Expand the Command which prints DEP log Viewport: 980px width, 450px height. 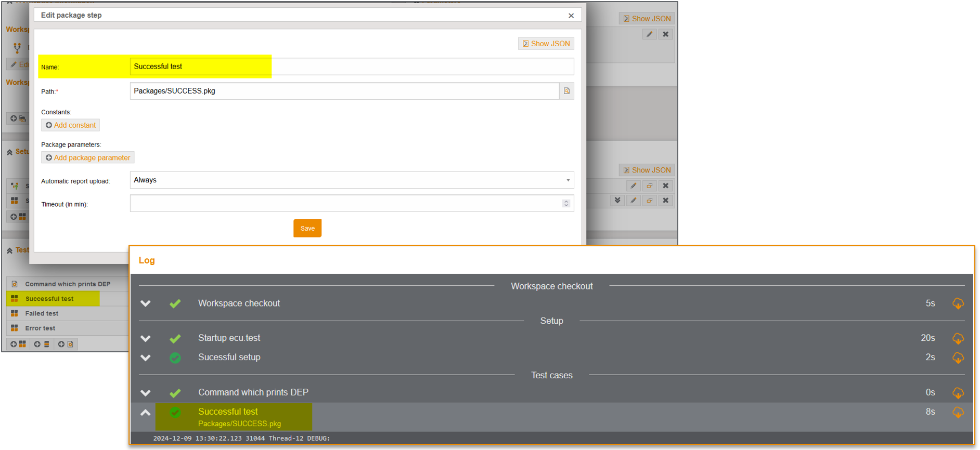[146, 393]
